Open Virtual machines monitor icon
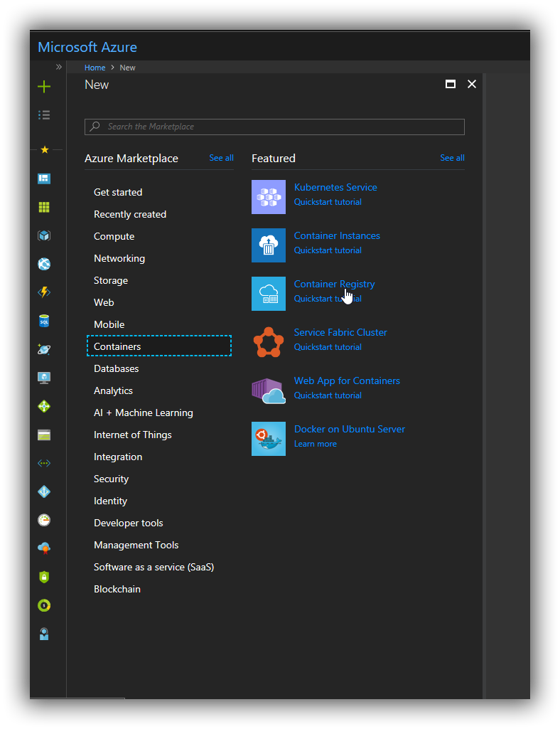560x729 pixels. pos(44,378)
